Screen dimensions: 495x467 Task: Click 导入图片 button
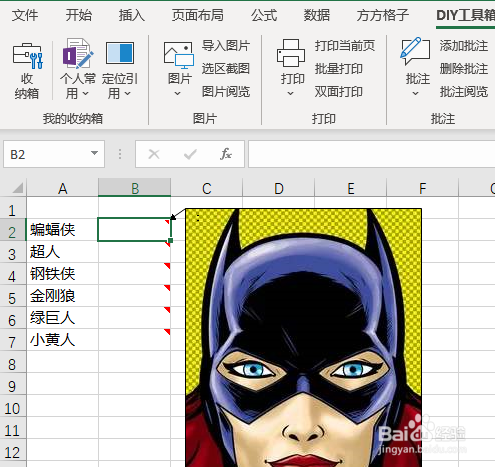coord(226,46)
